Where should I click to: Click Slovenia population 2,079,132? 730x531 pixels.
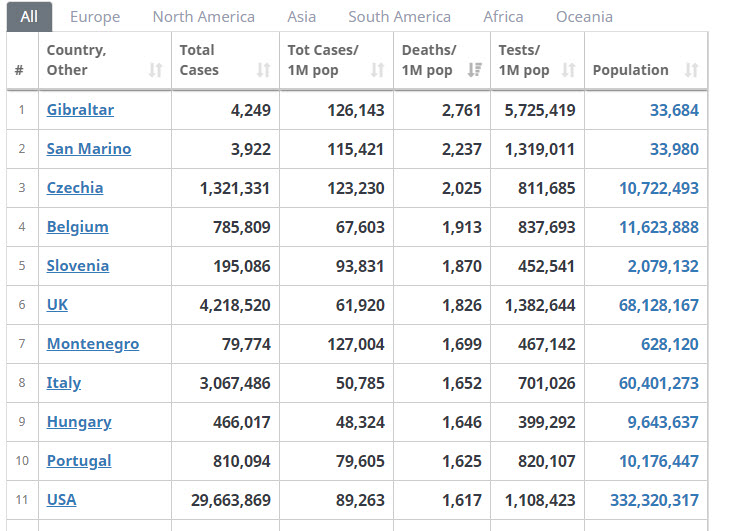[x=663, y=266]
